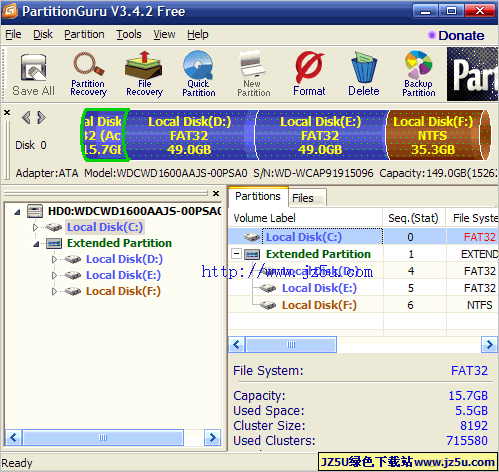Open the Disk menu

pos(43,35)
